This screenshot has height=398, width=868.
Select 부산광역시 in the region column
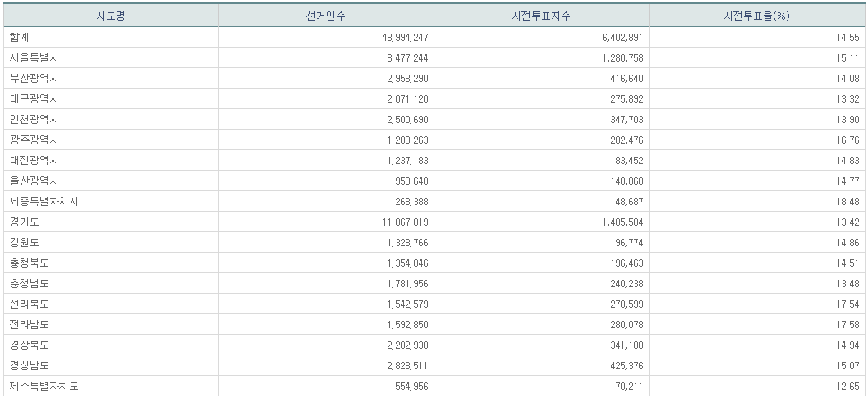pos(34,78)
